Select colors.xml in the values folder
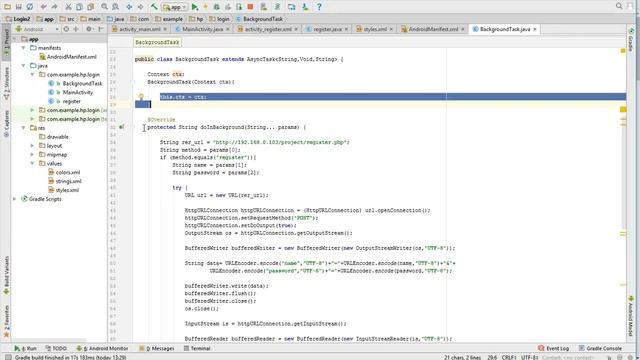Image resolution: width=640 pixels, height=360 pixels. tap(64, 172)
